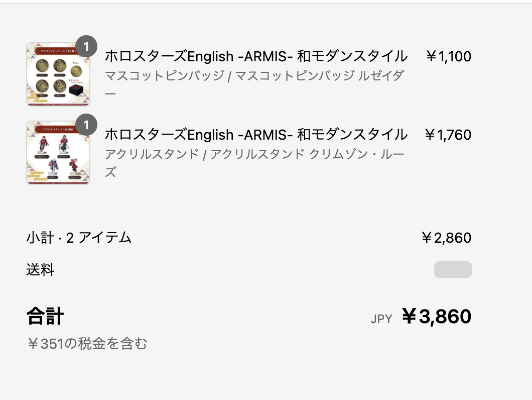Select the second ホロスターズEnglish -ARMIS- product title

click(256, 135)
